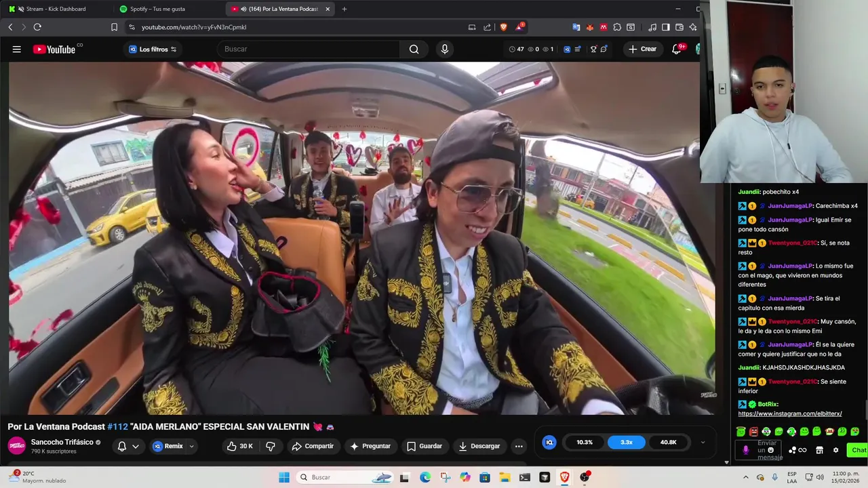Viewport: 868px width, 488px height.
Task: Show hidden system tray icons
Action: [746, 477]
